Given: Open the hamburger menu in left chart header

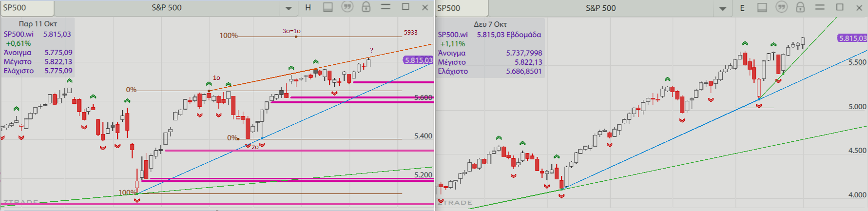Looking at the screenshot, I should (x=386, y=7).
